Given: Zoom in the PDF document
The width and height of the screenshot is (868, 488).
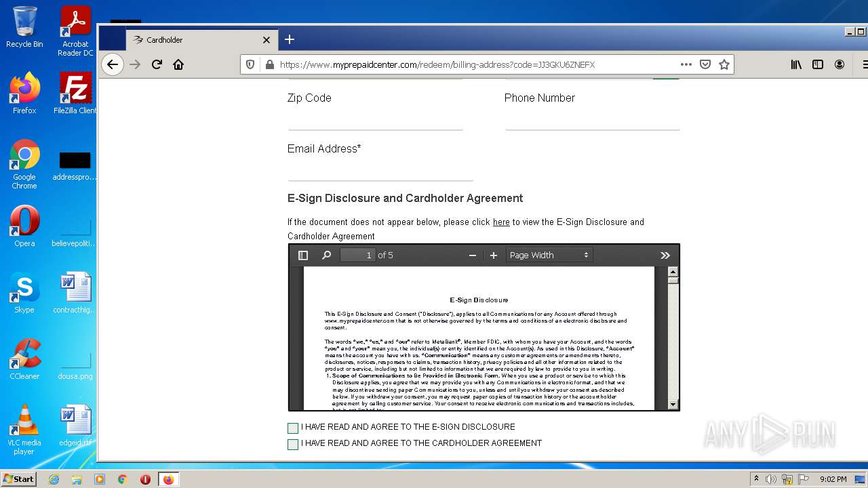Looking at the screenshot, I should tap(494, 255).
